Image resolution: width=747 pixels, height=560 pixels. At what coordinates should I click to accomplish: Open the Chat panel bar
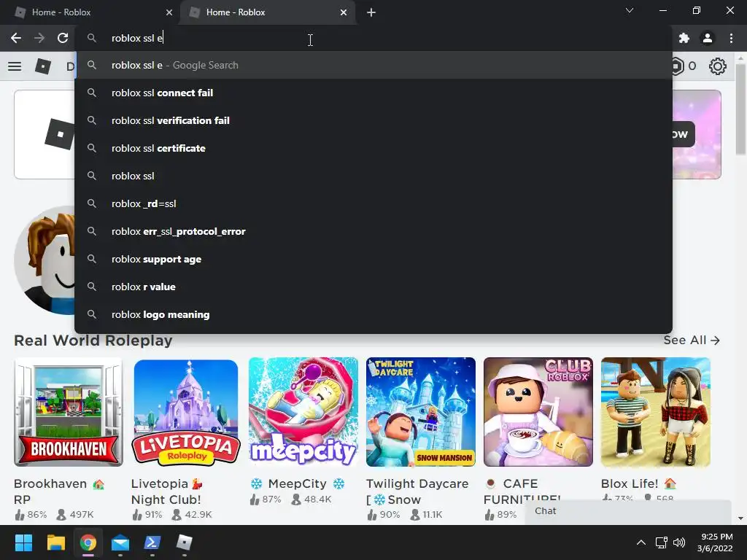(628, 511)
